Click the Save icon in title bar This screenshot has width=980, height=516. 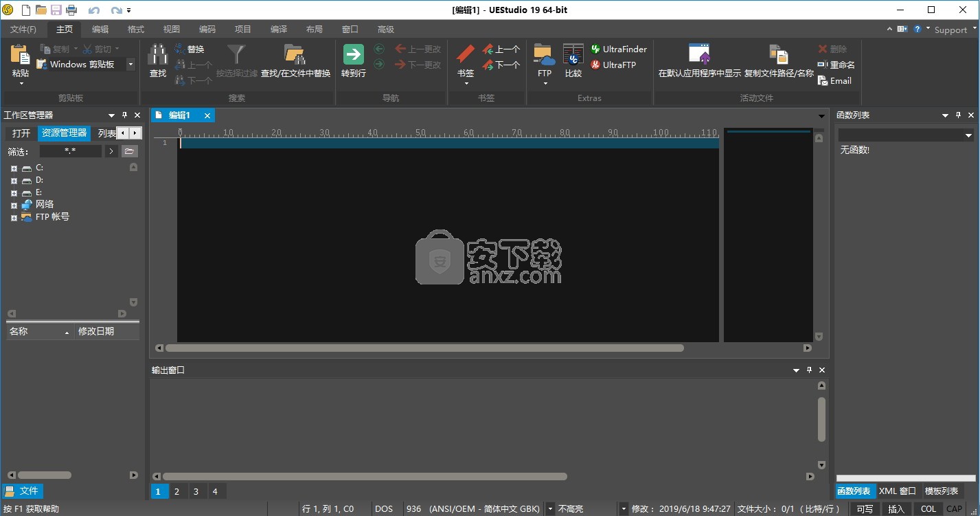(56, 10)
